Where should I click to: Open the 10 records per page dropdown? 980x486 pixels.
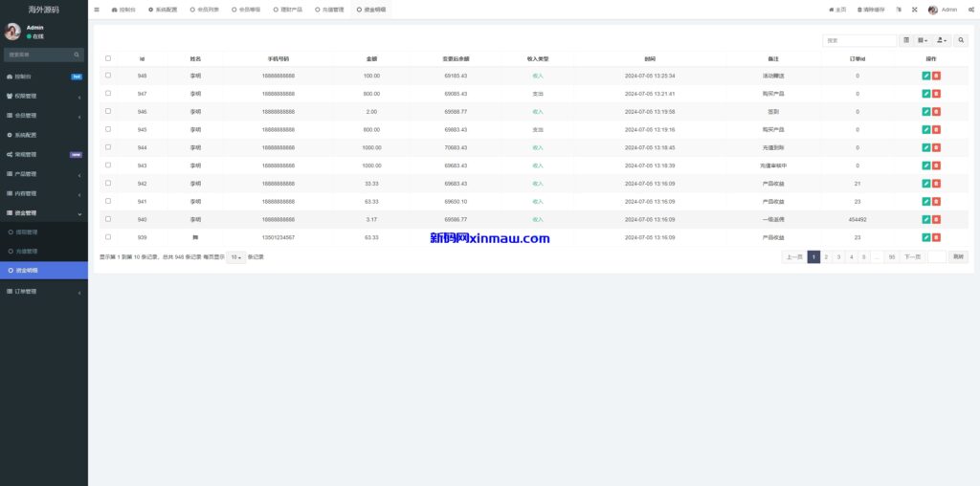tap(235, 257)
